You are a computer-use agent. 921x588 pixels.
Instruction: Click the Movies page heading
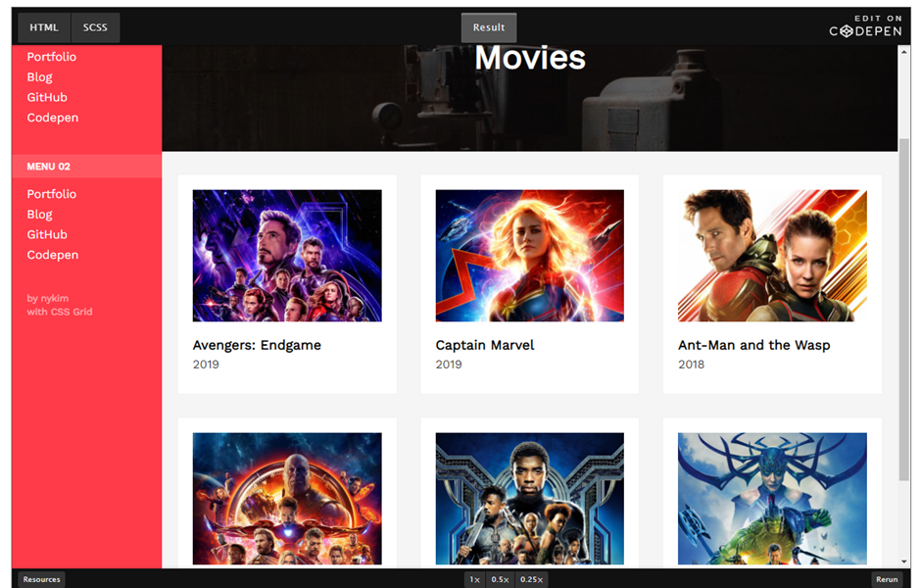(x=530, y=58)
